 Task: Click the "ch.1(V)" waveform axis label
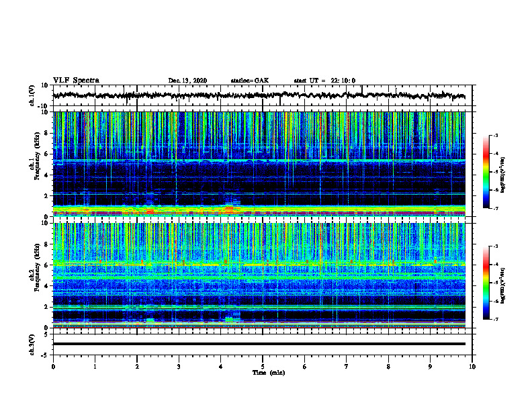coord(32,95)
